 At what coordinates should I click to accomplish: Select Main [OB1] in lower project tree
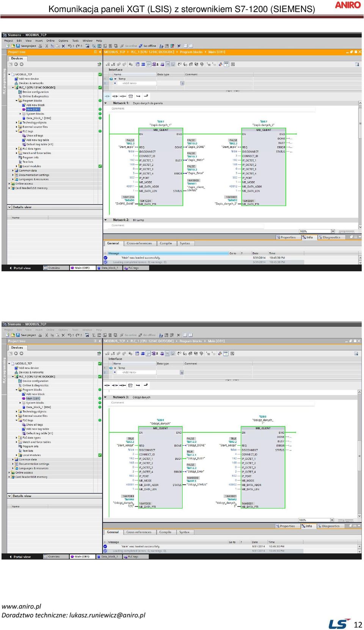click(x=33, y=398)
